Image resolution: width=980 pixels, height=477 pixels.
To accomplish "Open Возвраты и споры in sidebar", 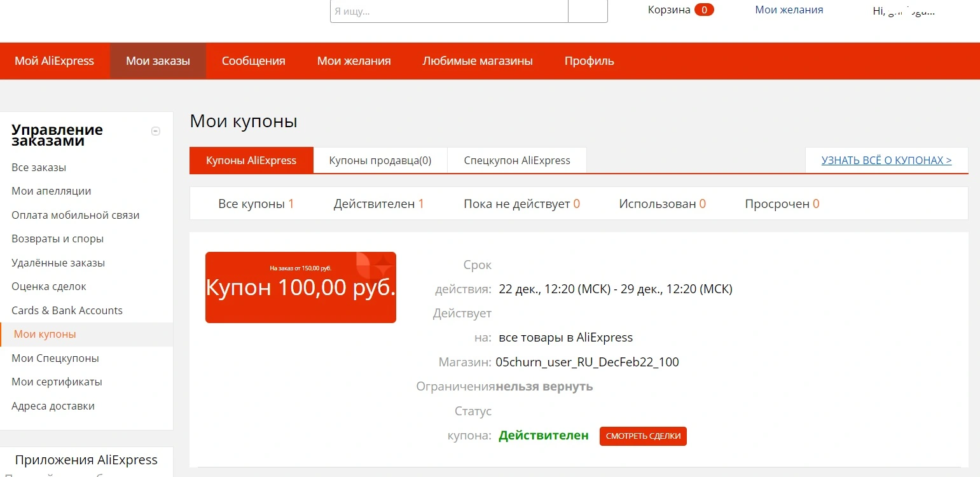I will point(58,238).
